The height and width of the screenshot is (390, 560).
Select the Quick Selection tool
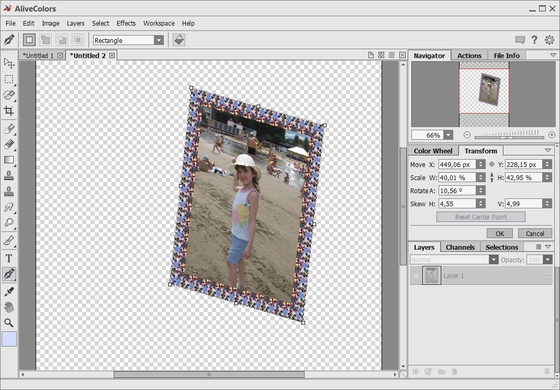coord(9,95)
